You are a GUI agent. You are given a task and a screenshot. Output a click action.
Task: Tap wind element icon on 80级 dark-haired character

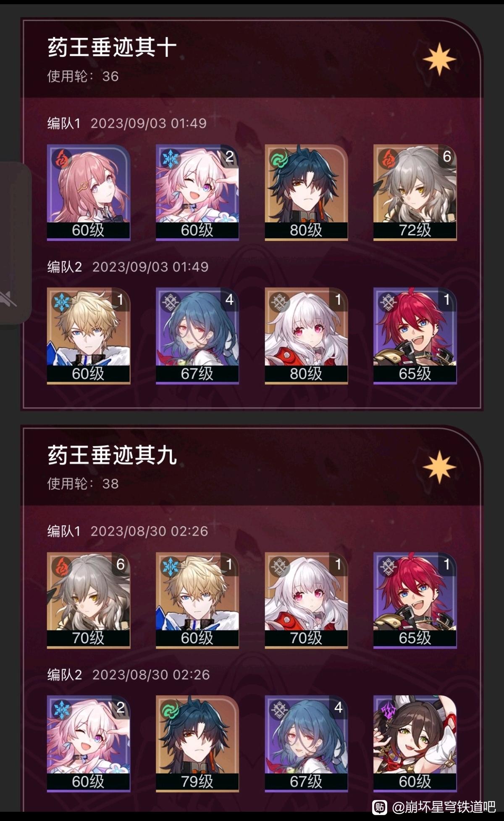pyautogui.click(x=280, y=159)
